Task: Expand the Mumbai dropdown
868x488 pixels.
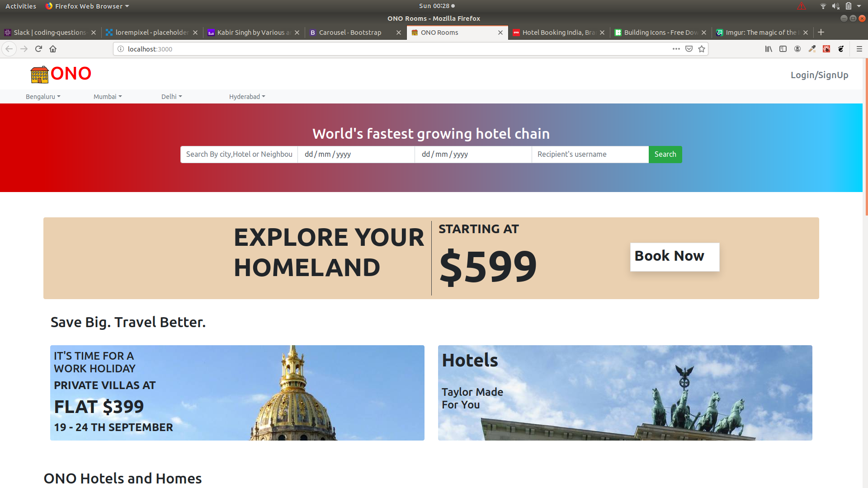Action: [x=108, y=97]
